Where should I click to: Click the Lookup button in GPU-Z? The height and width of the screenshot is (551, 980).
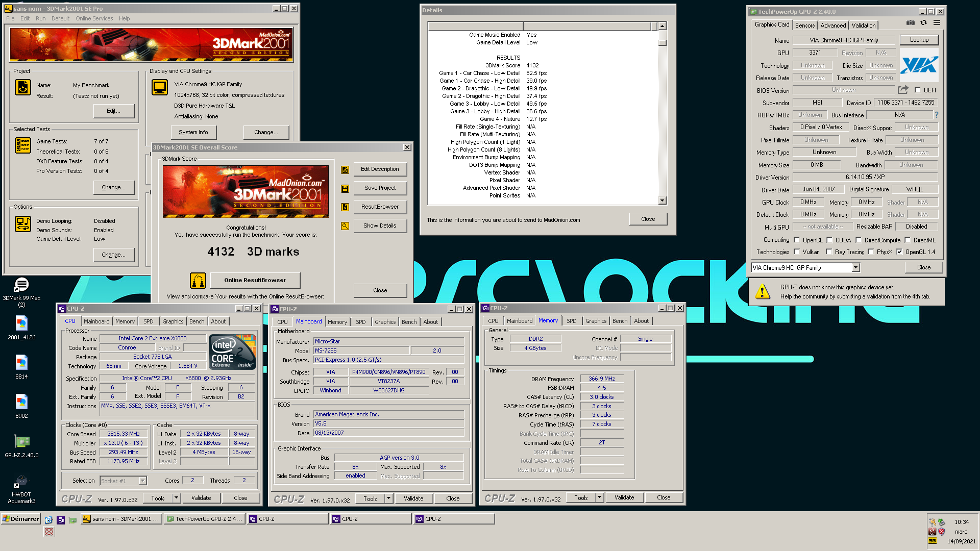pyautogui.click(x=919, y=40)
